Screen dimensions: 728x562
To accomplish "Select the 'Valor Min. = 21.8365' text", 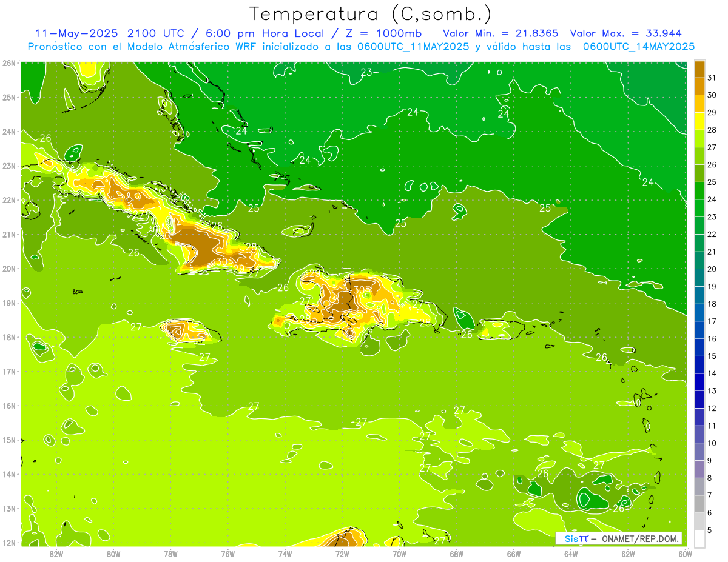I will coord(500,33).
